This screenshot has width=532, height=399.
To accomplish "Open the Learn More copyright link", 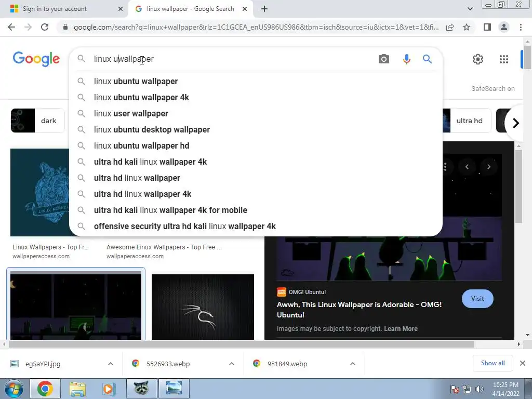I will tap(401, 329).
